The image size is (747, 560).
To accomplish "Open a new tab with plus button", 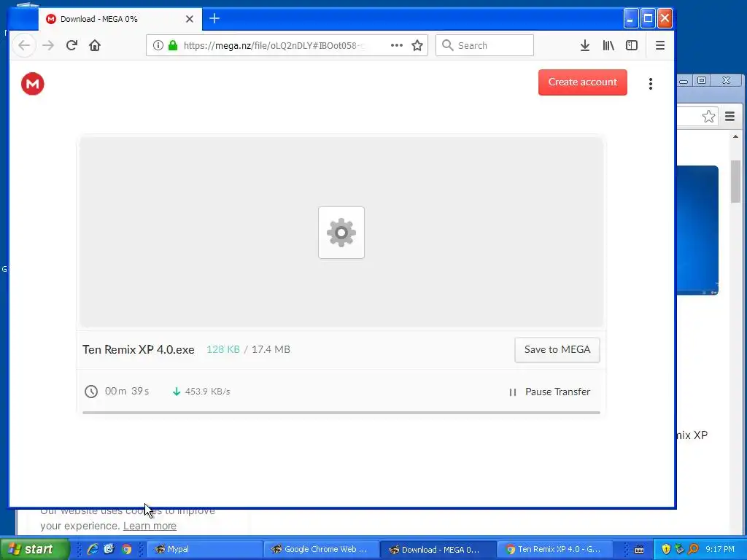I will [214, 18].
